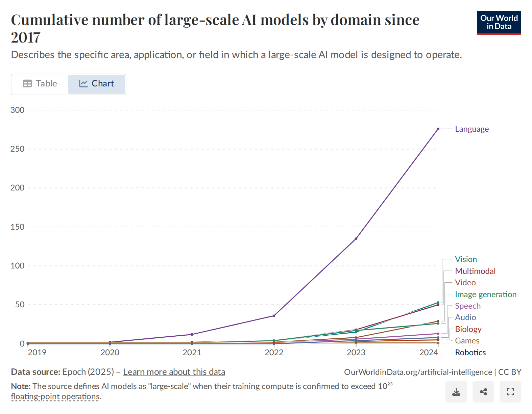Image resolution: width=532 pixels, height=414 pixels.
Task: Select the Multimodal legend label
Action: [475, 271]
